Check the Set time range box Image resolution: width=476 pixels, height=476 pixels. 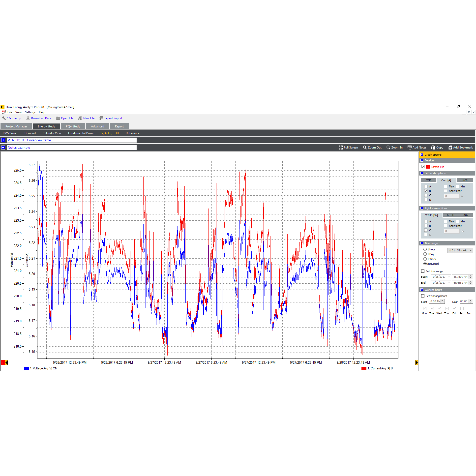(423, 271)
